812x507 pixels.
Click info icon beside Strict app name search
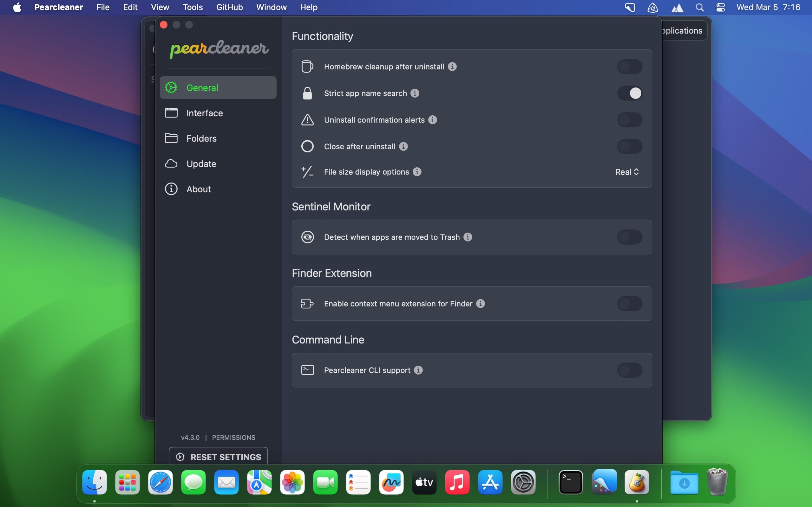(415, 93)
